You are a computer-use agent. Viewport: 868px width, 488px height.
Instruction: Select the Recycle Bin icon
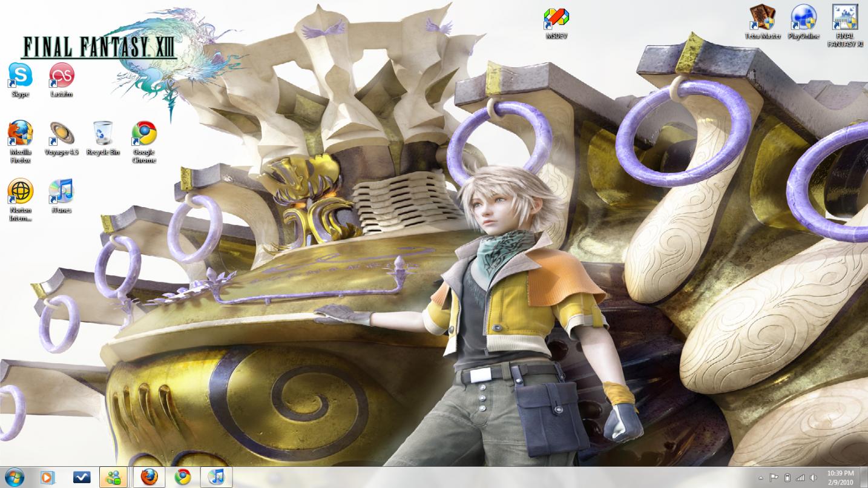point(103,138)
